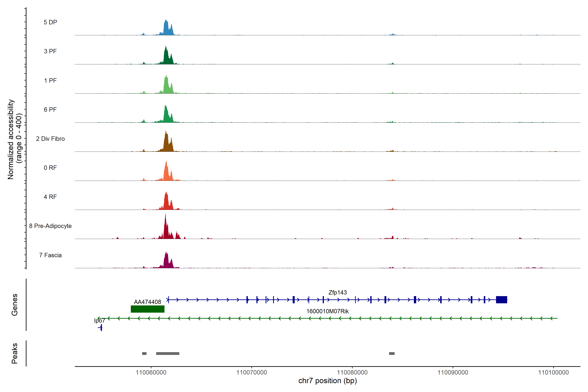
Task: Click the 7 Fascia track label
Action: click(50, 255)
